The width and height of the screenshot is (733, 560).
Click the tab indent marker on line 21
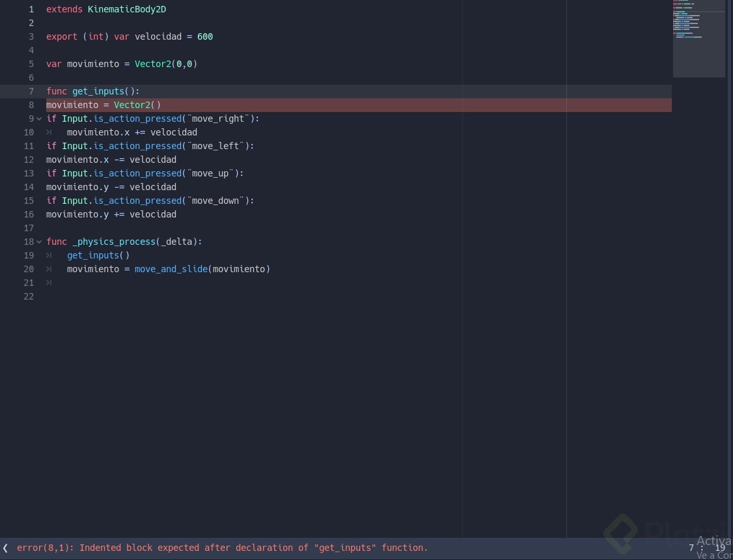(x=49, y=283)
